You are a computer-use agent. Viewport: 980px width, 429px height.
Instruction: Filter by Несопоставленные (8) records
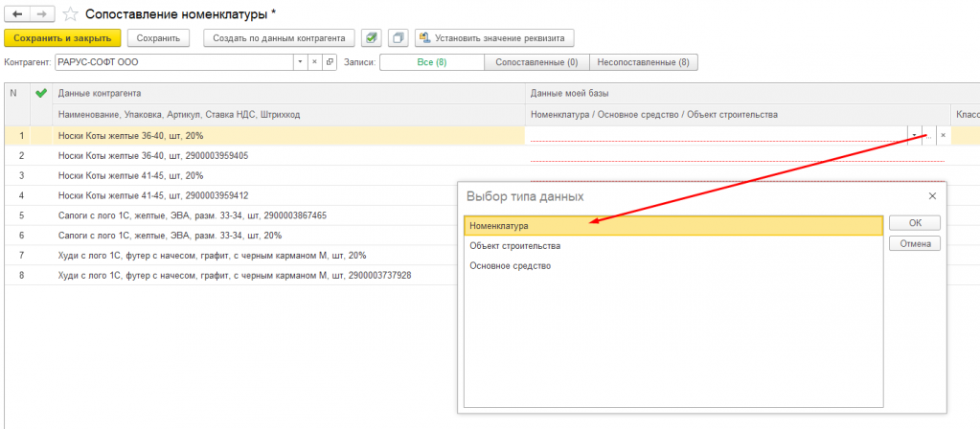point(643,62)
